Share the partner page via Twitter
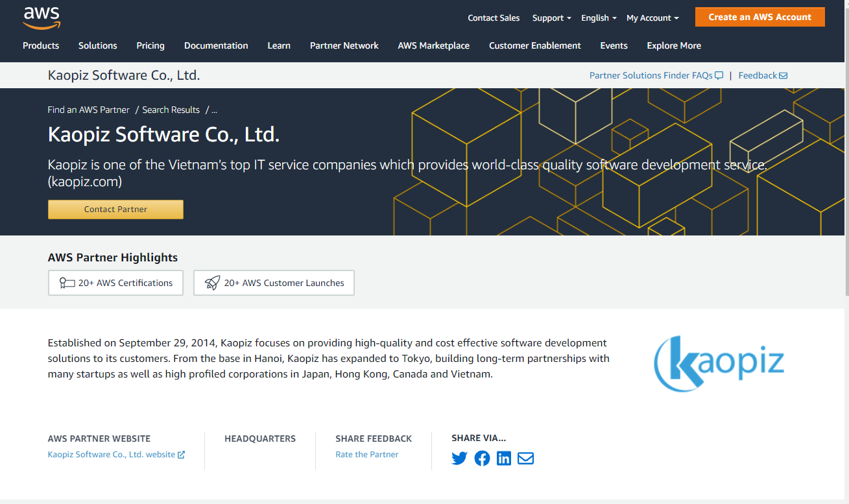 click(x=459, y=458)
